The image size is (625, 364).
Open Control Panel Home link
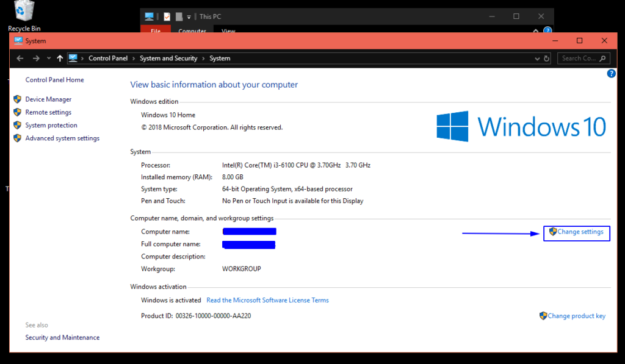point(54,80)
